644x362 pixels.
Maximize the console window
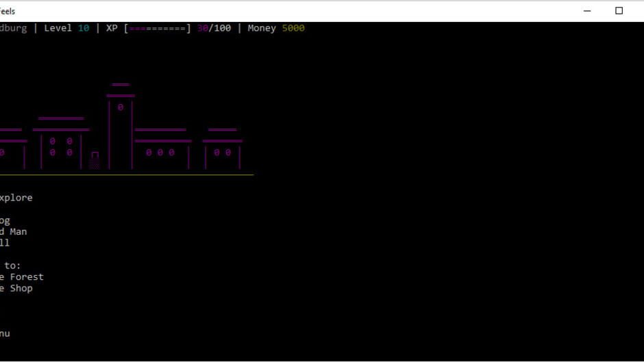(x=619, y=11)
